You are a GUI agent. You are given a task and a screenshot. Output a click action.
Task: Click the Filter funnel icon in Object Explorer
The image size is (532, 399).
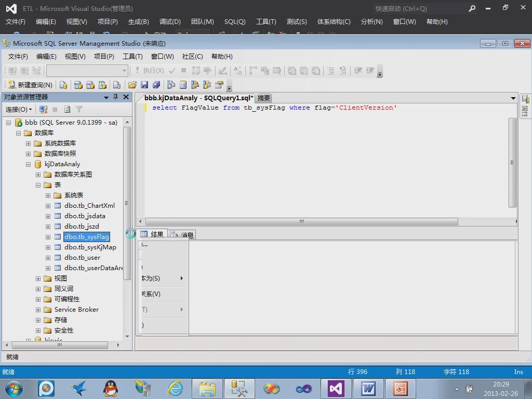click(79, 109)
